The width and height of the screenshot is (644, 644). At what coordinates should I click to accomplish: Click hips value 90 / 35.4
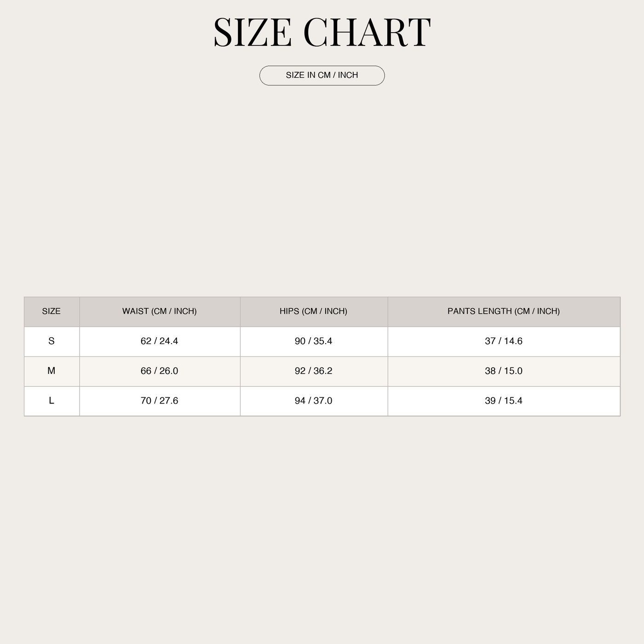tap(313, 341)
